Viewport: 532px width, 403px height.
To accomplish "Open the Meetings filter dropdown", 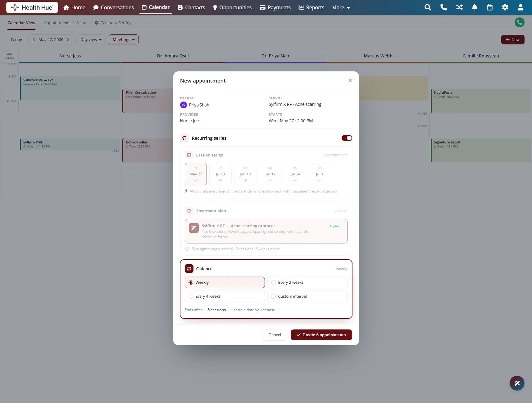I will pos(124,39).
